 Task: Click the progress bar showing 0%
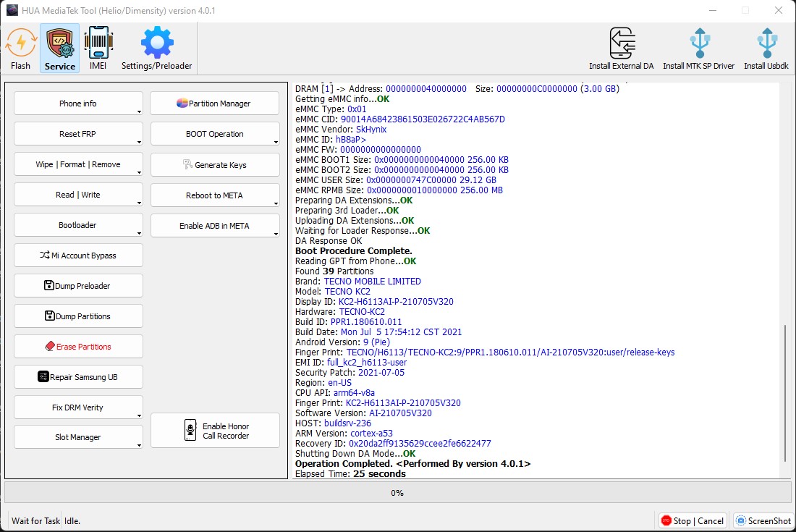point(397,492)
